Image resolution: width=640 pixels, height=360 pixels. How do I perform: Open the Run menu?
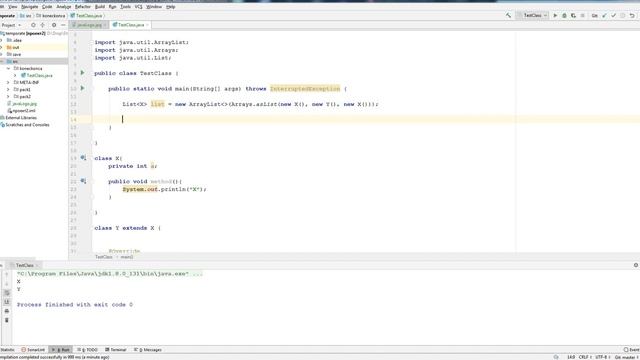point(113,7)
